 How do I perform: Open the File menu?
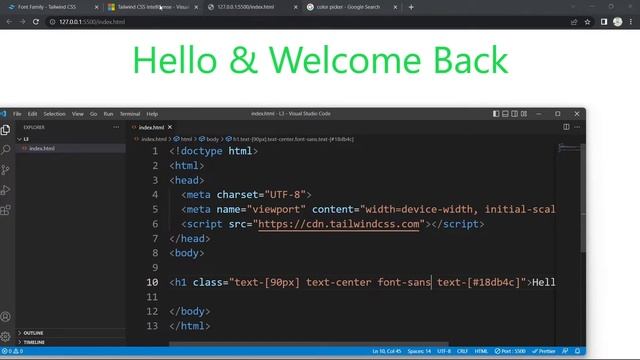click(x=17, y=114)
